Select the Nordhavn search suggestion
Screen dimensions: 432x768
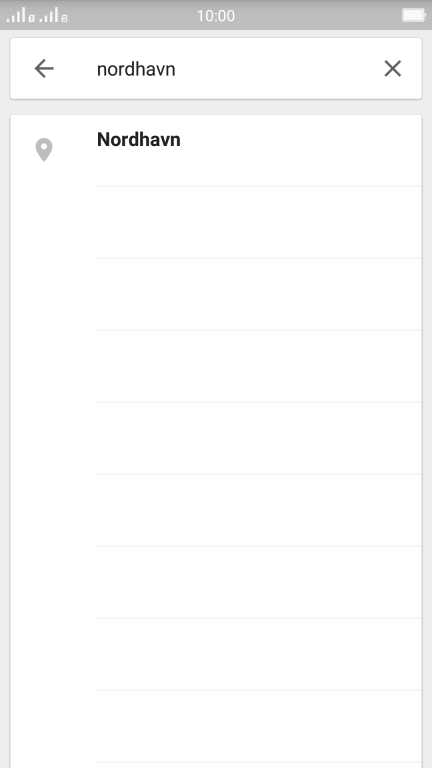point(216,150)
